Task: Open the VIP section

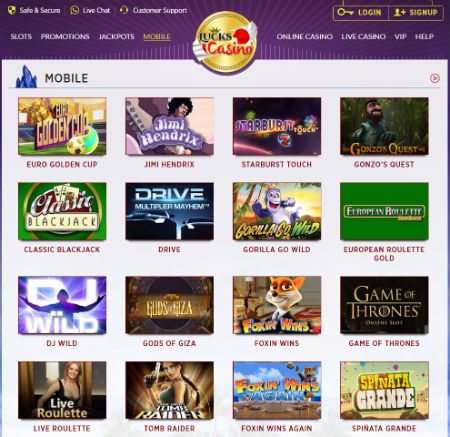Action: [400, 37]
